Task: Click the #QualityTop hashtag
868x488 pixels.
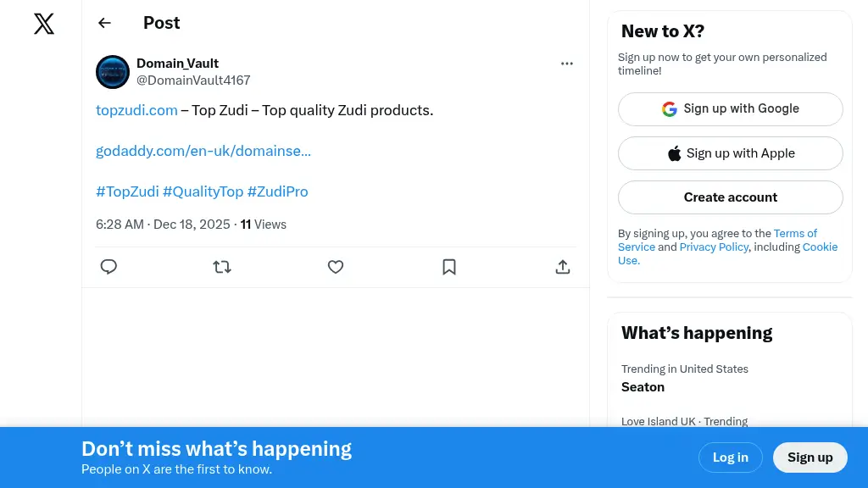Action: pyautogui.click(x=203, y=191)
